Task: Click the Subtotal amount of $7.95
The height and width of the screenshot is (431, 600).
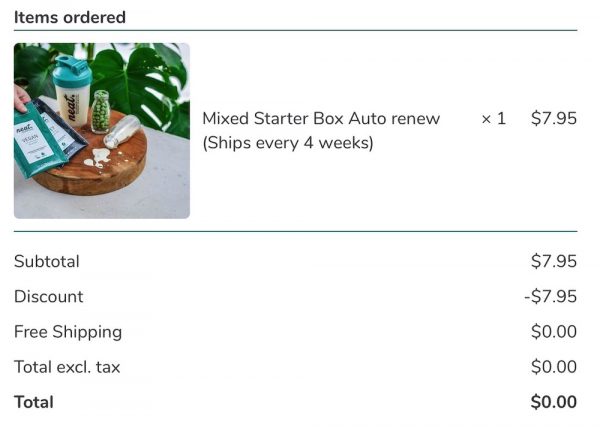Action: tap(553, 261)
